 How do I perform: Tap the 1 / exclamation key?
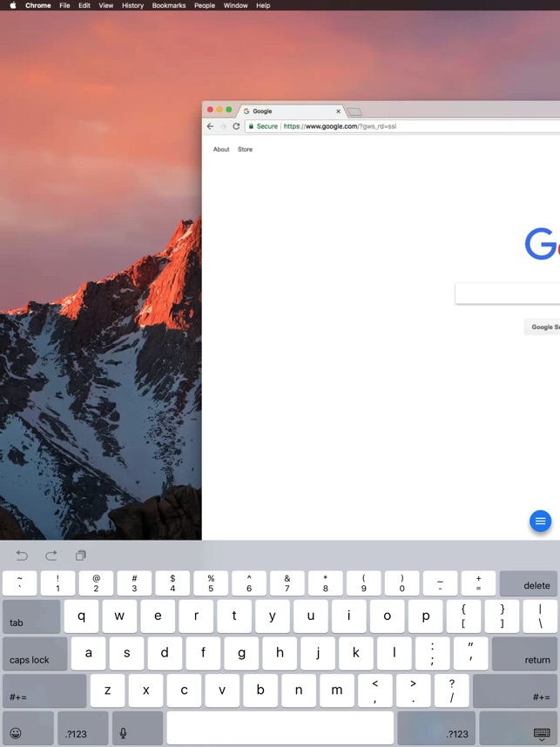[57, 583]
